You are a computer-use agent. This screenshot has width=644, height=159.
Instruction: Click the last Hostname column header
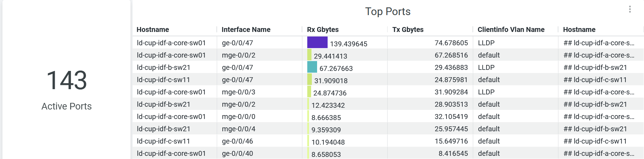coord(579,29)
